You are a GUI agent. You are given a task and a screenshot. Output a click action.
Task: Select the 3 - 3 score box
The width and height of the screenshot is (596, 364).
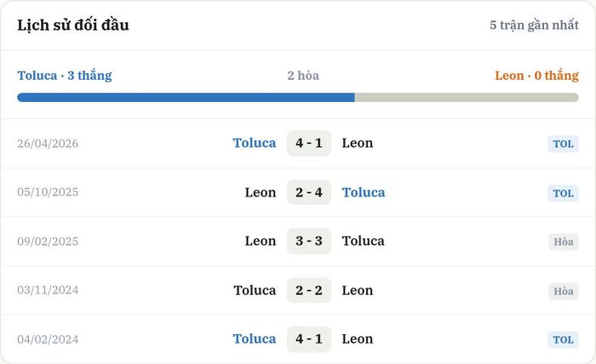pos(308,241)
